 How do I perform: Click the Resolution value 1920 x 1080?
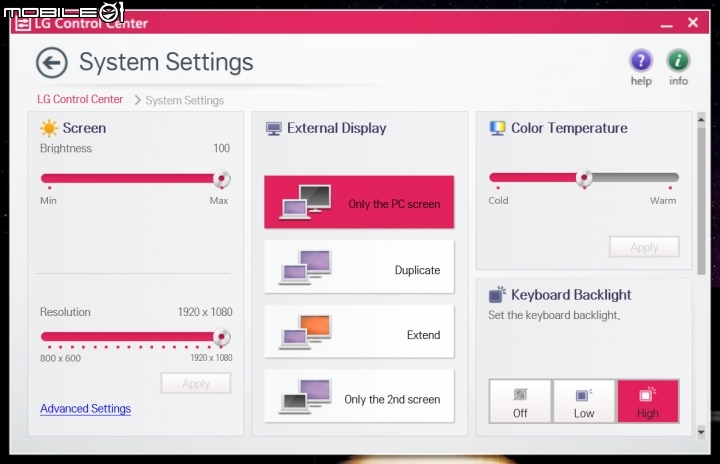click(x=205, y=312)
